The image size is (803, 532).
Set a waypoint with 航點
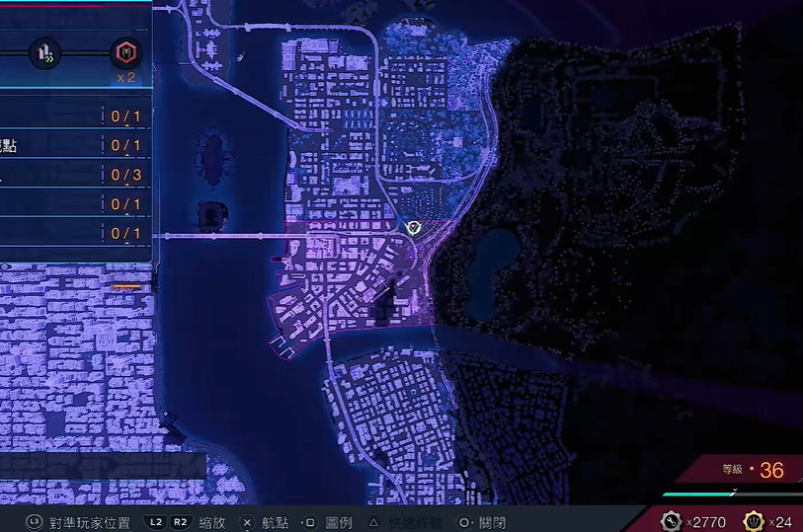pos(276,523)
